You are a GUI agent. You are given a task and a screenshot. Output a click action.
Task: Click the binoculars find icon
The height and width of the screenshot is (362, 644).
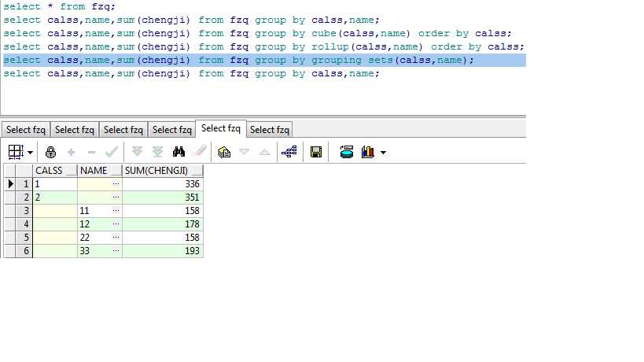[x=178, y=152]
